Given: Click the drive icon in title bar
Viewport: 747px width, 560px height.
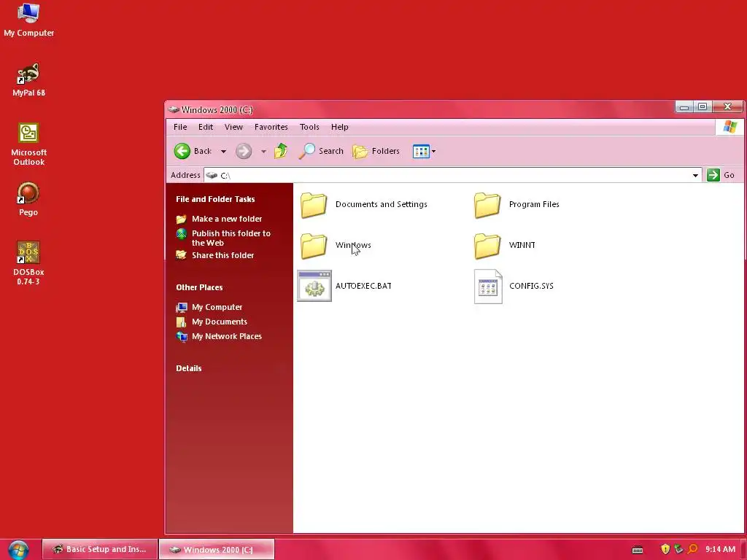Looking at the screenshot, I should [174, 109].
